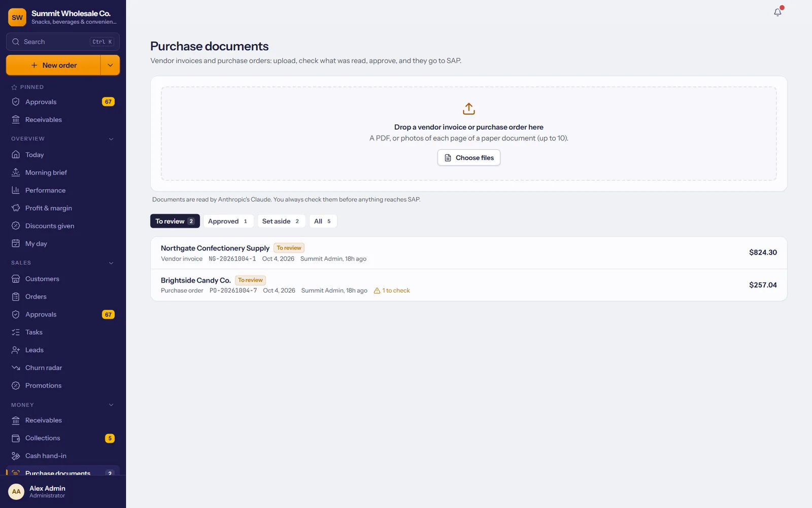812x508 pixels.
Task: Open Sales section Approvals link
Action: click(63, 314)
